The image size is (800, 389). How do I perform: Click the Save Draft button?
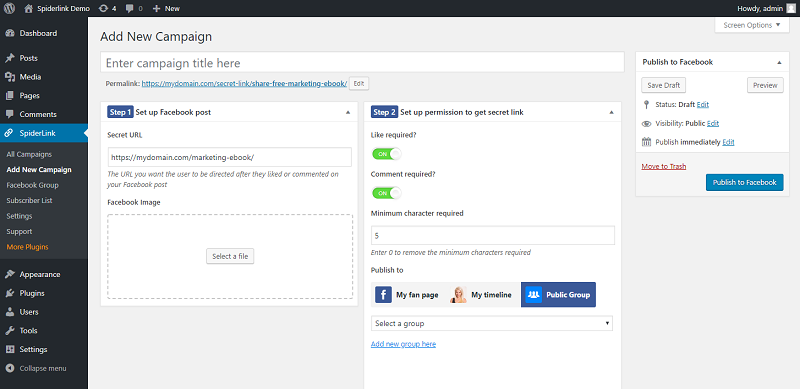pyautogui.click(x=663, y=85)
